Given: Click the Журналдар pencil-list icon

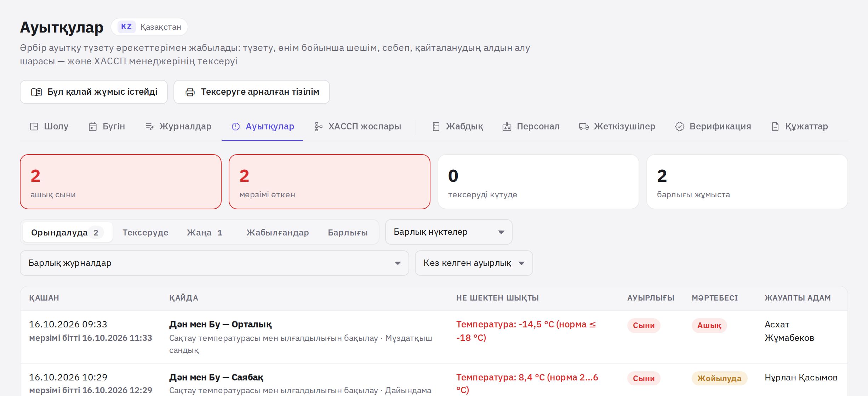Looking at the screenshot, I should (150, 127).
